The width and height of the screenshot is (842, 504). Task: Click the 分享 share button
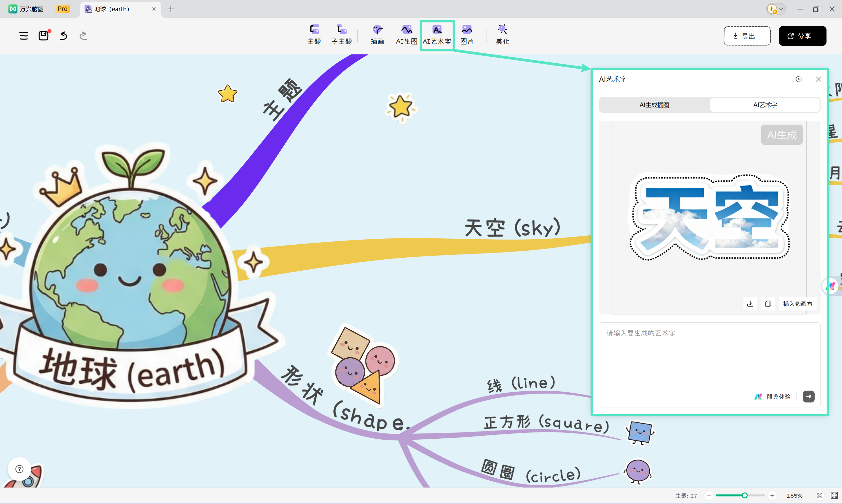(802, 36)
